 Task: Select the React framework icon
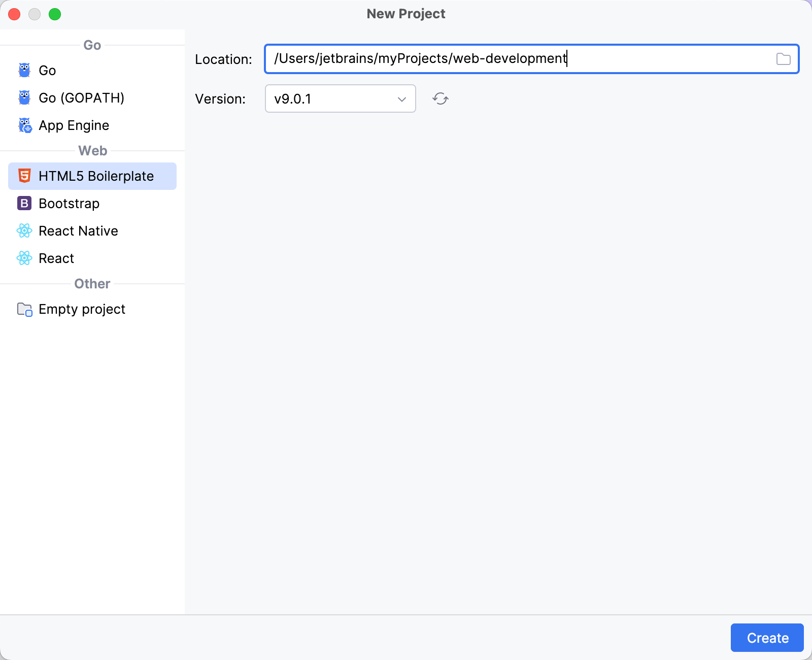point(24,258)
